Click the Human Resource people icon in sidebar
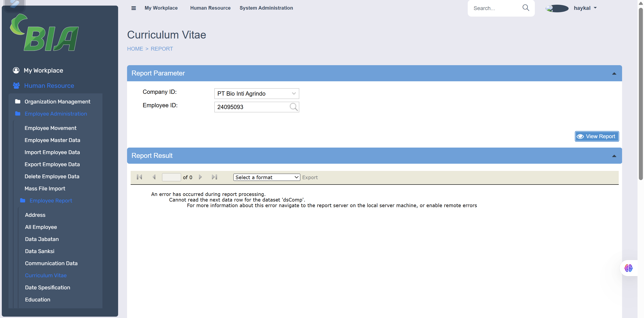 (16, 86)
